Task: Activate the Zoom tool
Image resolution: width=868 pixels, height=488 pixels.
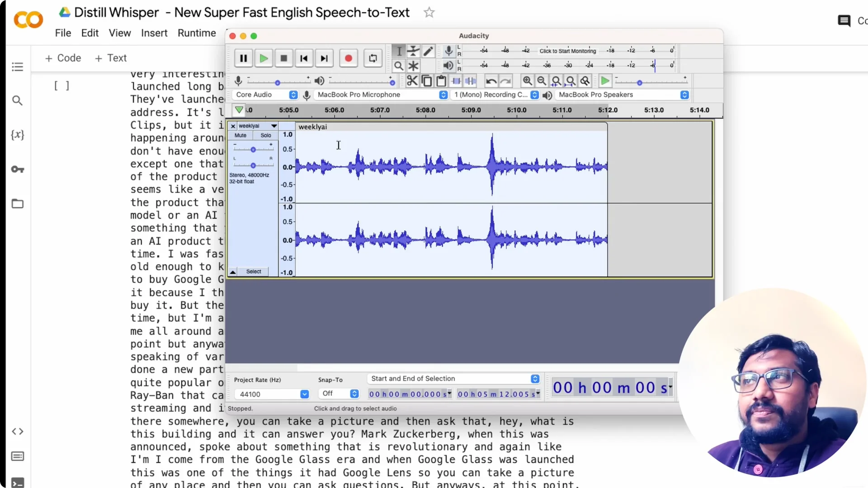Action: pyautogui.click(x=399, y=66)
